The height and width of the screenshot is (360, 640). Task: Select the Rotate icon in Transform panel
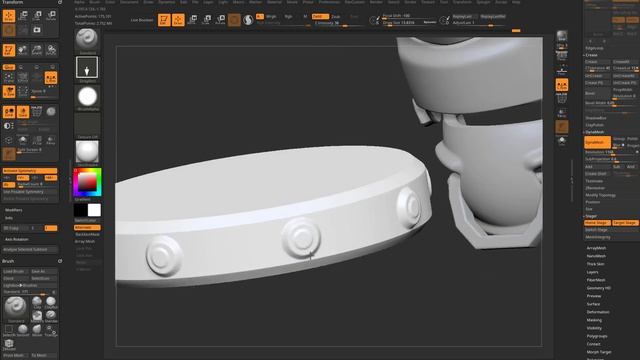pyautogui.click(x=51, y=16)
